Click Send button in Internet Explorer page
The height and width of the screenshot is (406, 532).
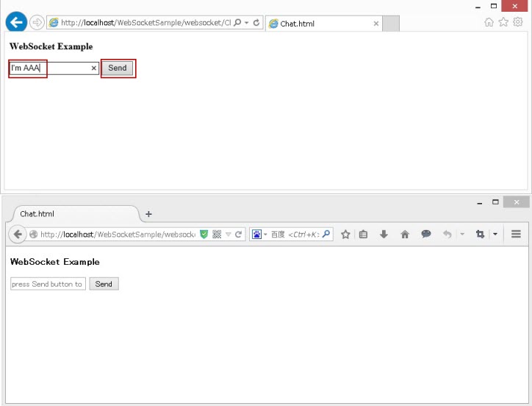point(118,68)
